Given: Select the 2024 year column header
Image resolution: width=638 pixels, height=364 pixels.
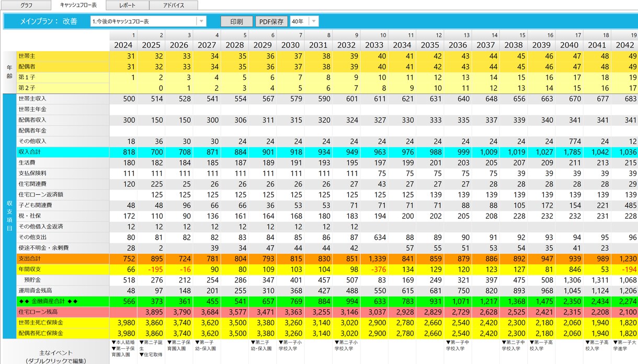Looking at the screenshot, I should point(123,45).
